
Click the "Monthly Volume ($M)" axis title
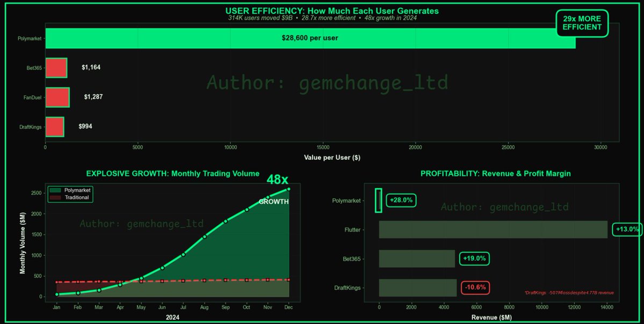click(x=23, y=243)
